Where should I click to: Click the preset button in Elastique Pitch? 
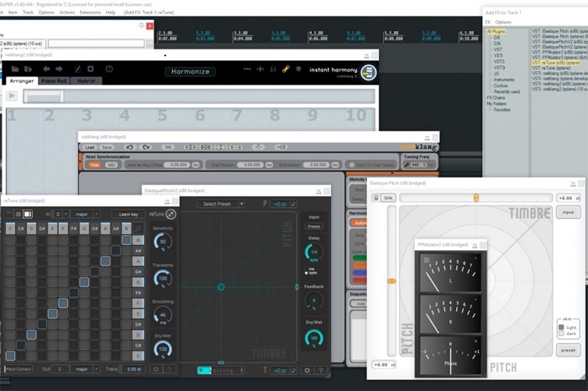point(568,350)
